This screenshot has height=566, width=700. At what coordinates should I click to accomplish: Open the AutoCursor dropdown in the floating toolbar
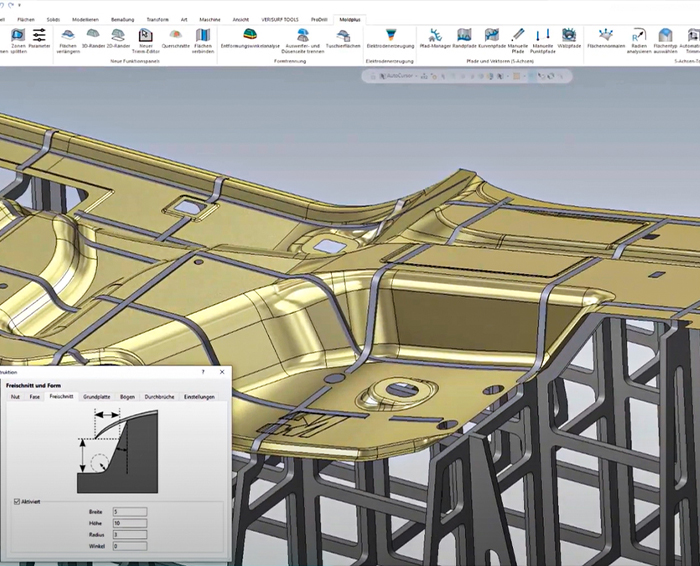tap(405, 75)
